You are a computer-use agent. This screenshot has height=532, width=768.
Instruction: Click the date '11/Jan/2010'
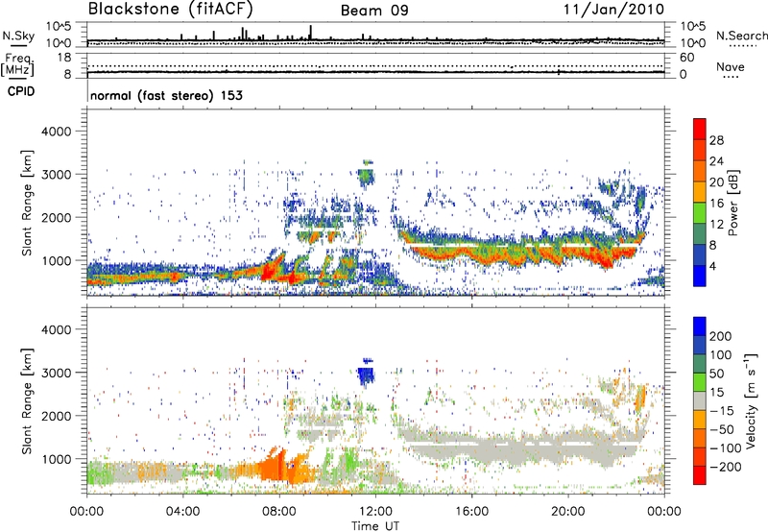pos(613,10)
